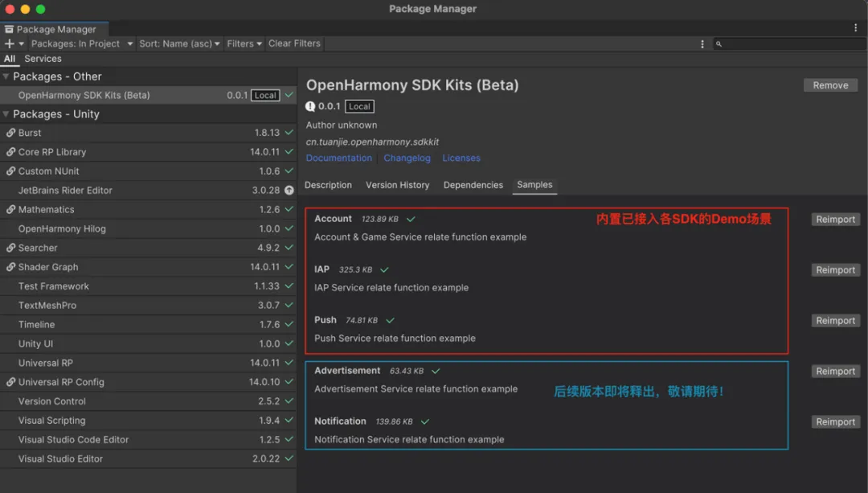Reimport the Notification sample
The width and height of the screenshot is (868, 493).
[835, 422]
